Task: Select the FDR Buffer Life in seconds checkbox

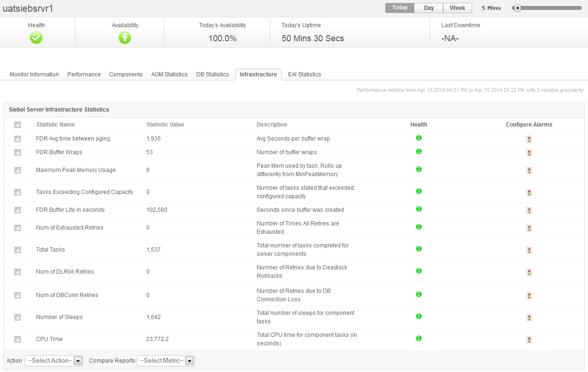Action: click(17, 210)
